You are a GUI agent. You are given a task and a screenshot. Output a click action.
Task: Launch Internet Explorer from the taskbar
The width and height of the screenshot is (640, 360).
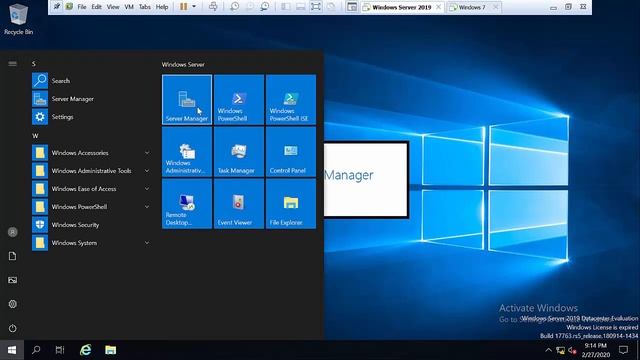(x=86, y=350)
